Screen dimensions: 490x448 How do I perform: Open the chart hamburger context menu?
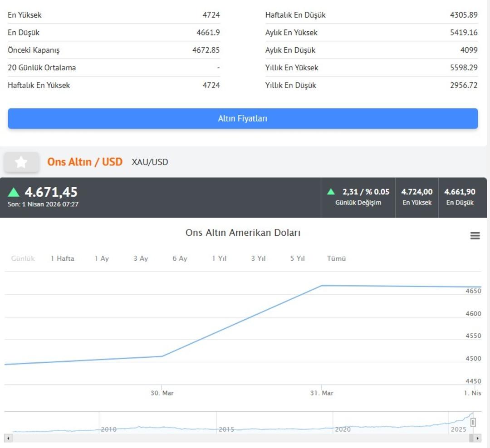[x=475, y=236]
